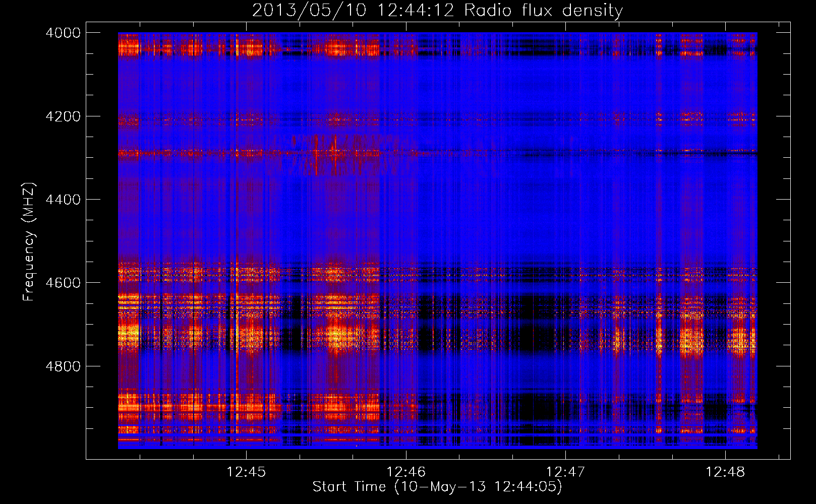
Task: Select the 4400 frequency tick label
Action: tap(63, 200)
